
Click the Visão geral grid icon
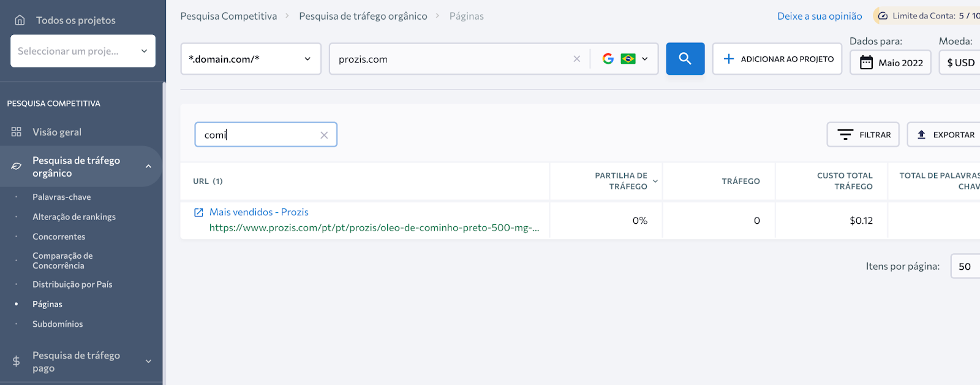click(17, 132)
